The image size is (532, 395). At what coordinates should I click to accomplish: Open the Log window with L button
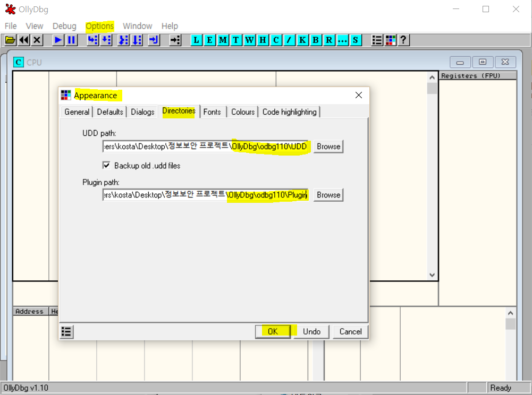click(x=196, y=40)
